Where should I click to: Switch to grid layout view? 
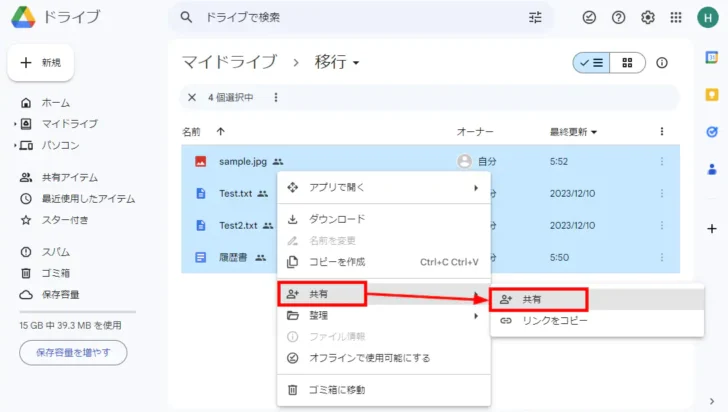(627, 63)
